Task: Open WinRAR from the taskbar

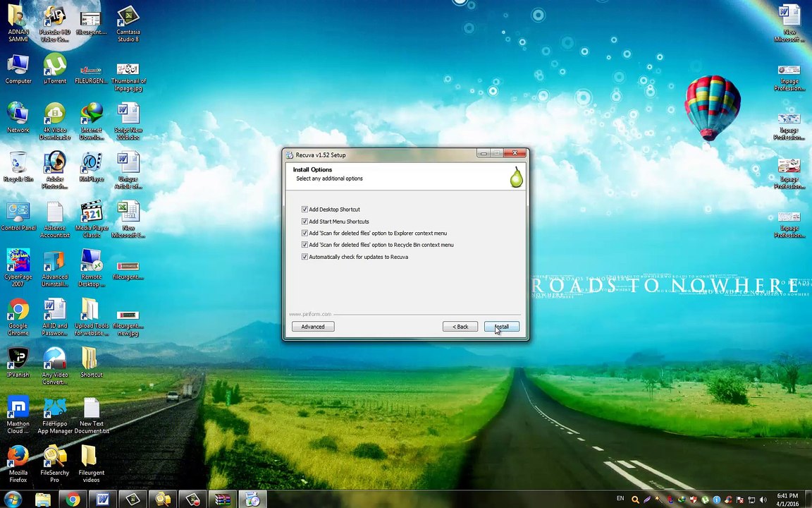Action: (223, 500)
